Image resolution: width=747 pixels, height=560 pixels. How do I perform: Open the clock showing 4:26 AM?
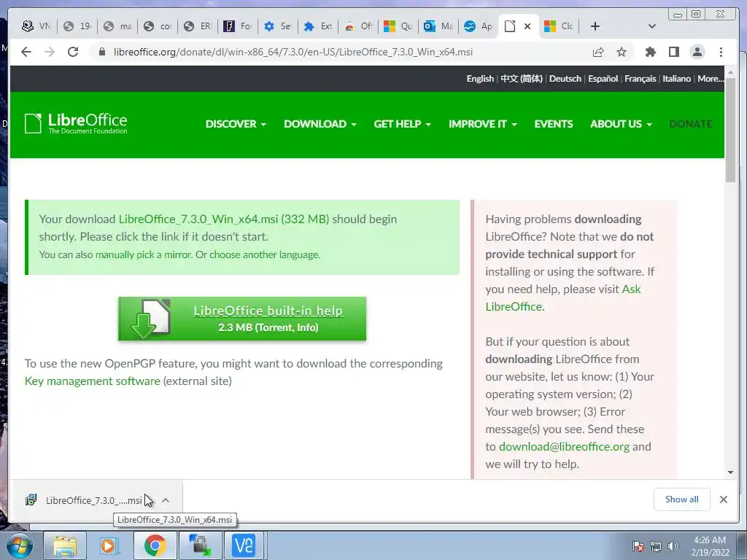point(710,546)
